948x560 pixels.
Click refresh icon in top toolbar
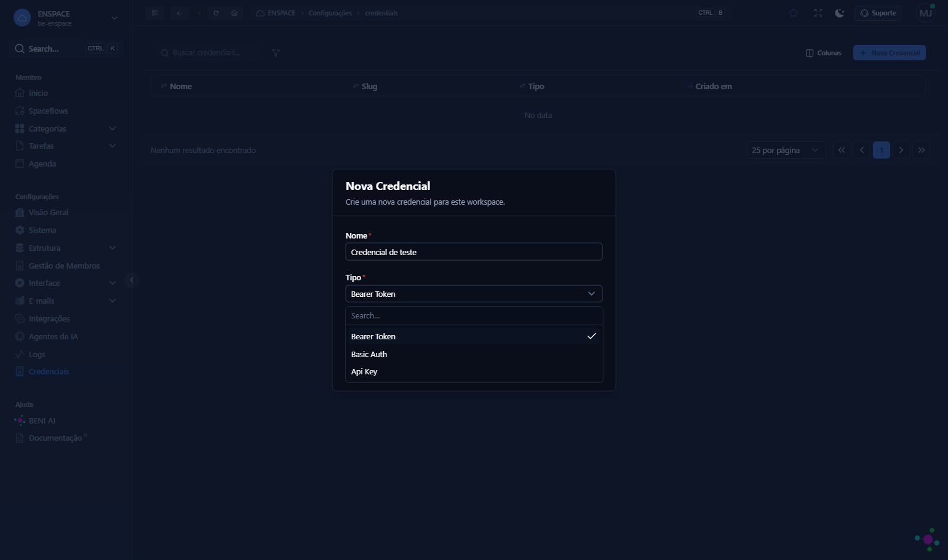pos(216,13)
